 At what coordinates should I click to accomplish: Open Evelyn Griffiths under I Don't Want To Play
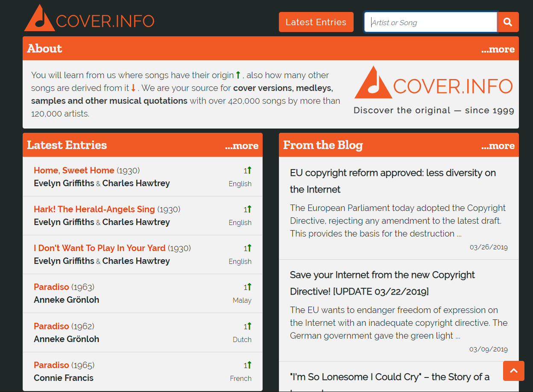tap(64, 261)
